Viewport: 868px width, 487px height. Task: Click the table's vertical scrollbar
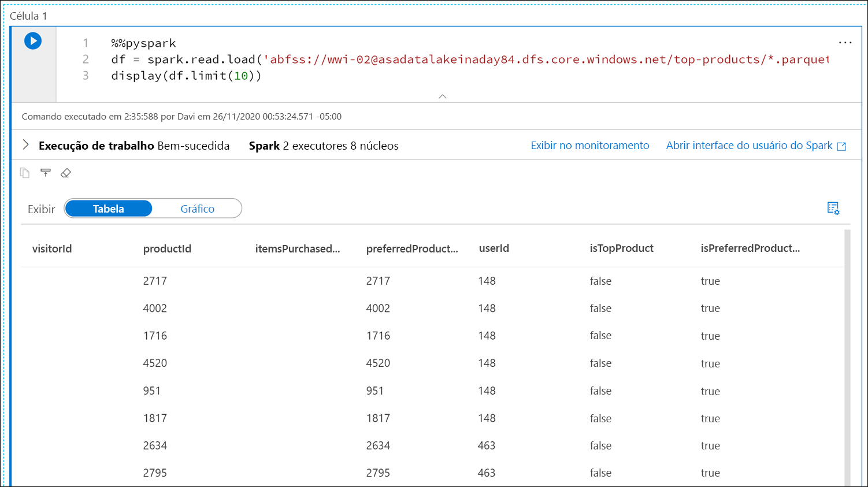click(x=847, y=358)
